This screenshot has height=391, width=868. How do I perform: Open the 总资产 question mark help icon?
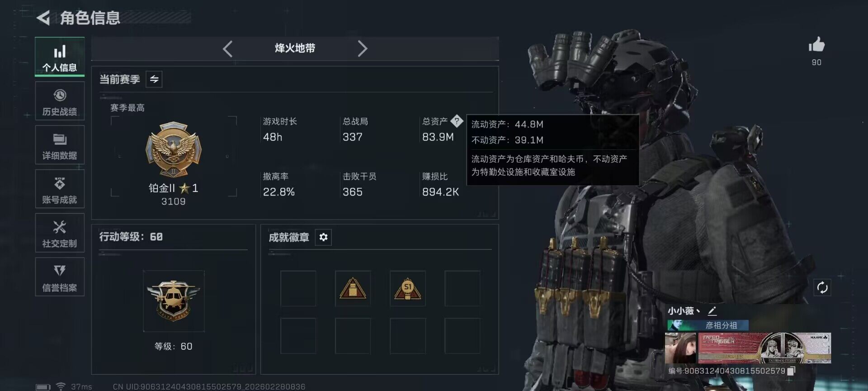click(457, 121)
